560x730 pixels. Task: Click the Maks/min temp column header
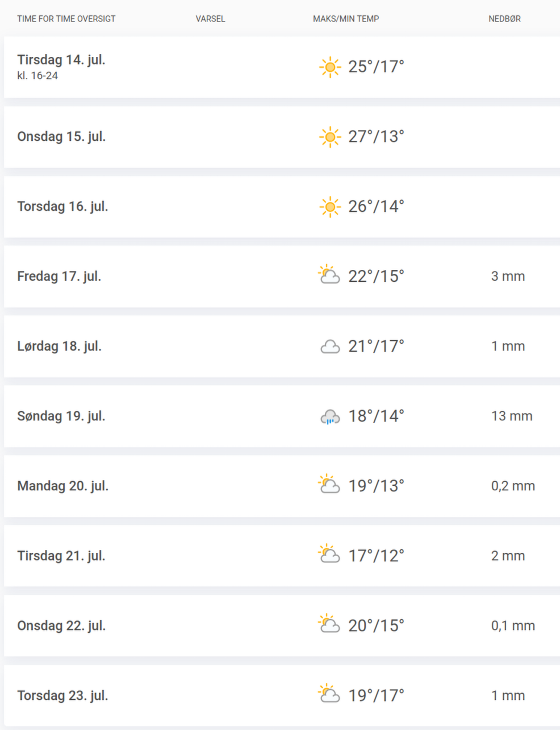346,19
